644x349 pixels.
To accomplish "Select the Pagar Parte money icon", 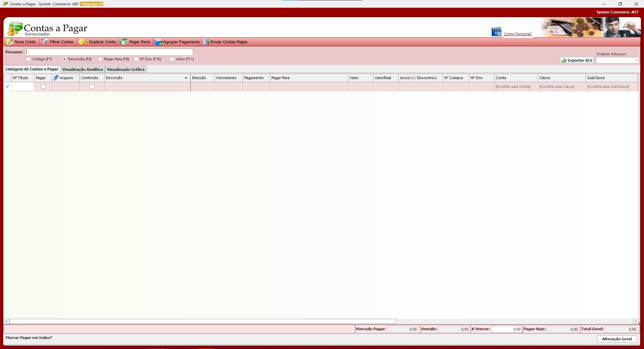I will [x=124, y=42].
